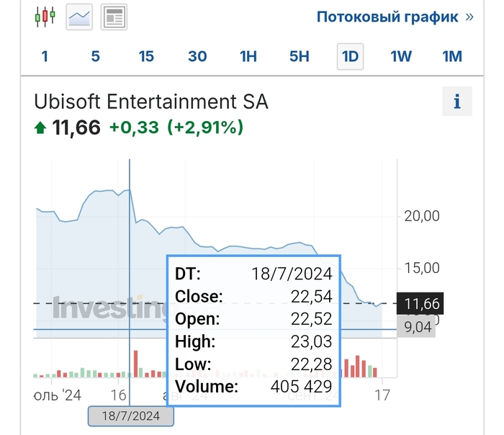Select the 5 minute interval

tap(96, 56)
